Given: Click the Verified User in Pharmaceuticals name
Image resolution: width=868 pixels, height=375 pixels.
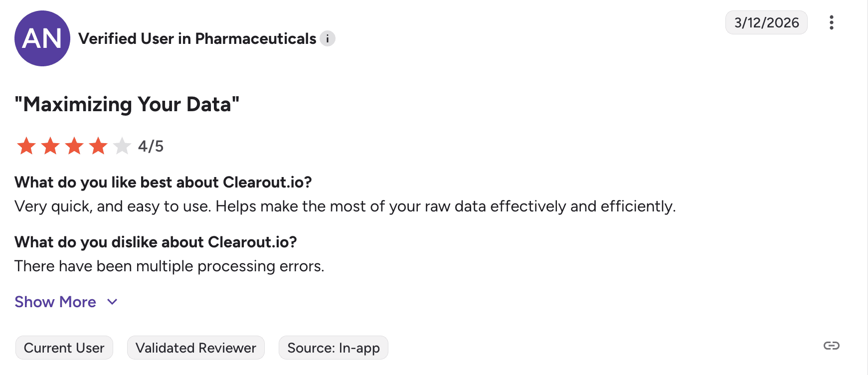Looking at the screenshot, I should tap(197, 38).
